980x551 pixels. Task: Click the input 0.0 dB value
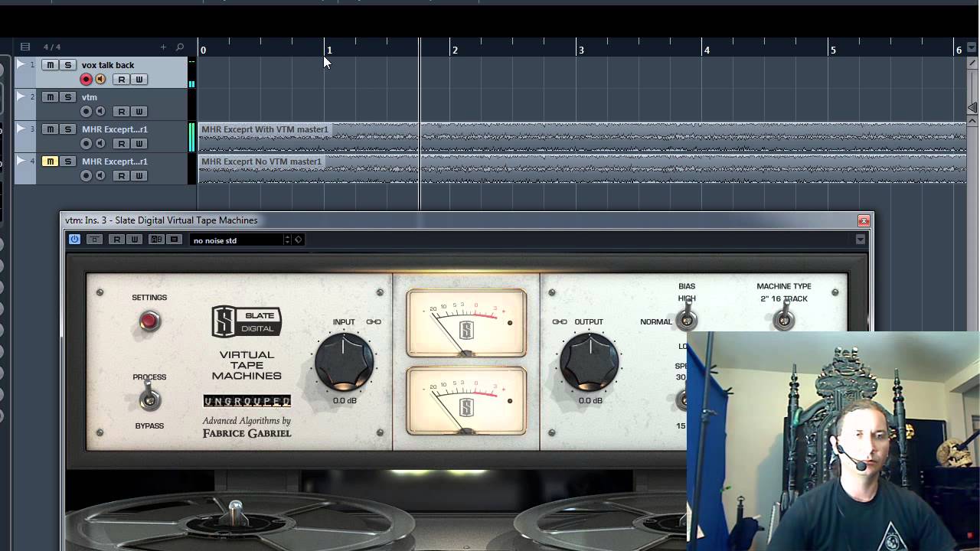coord(345,401)
